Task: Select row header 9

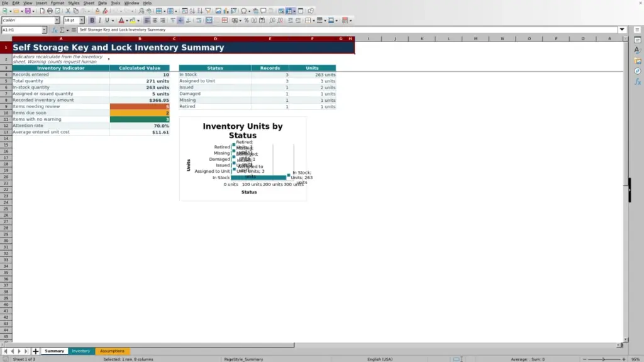Action: [6, 106]
